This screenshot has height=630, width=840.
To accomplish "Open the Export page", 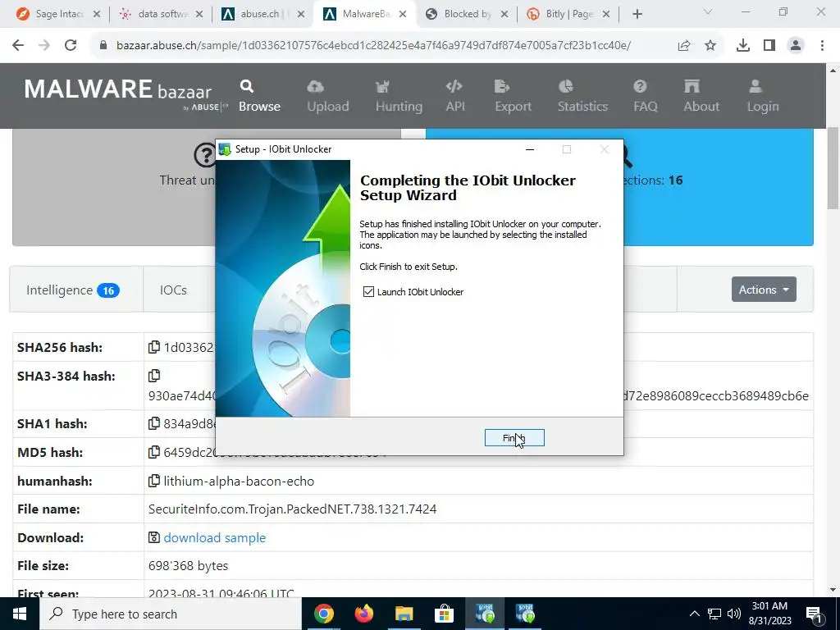I will (513, 97).
